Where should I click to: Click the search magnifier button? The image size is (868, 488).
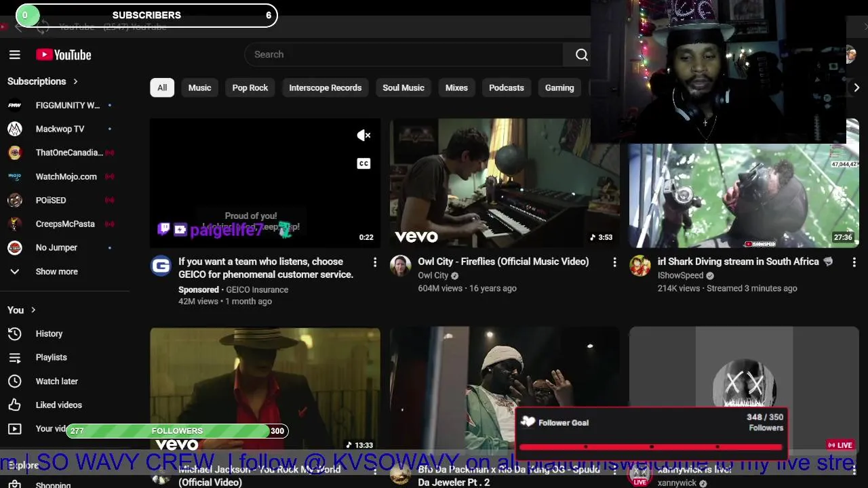581,55
